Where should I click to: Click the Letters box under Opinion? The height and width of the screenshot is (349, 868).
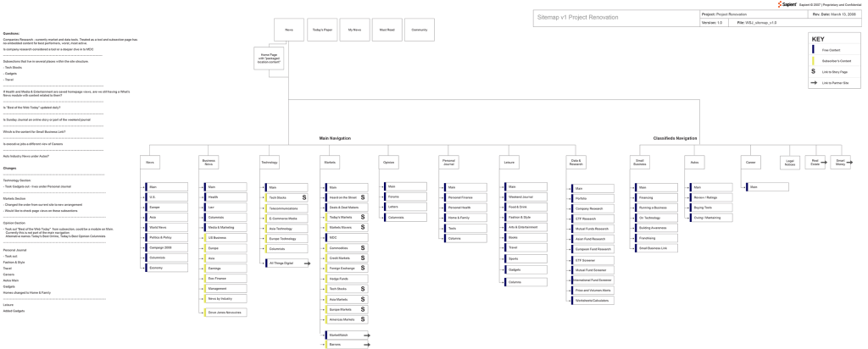pos(405,207)
